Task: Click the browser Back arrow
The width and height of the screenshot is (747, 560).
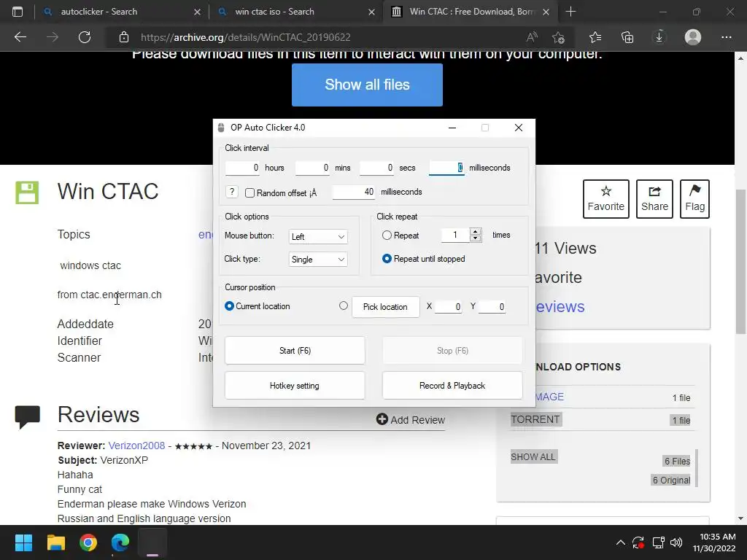Action: (x=20, y=37)
